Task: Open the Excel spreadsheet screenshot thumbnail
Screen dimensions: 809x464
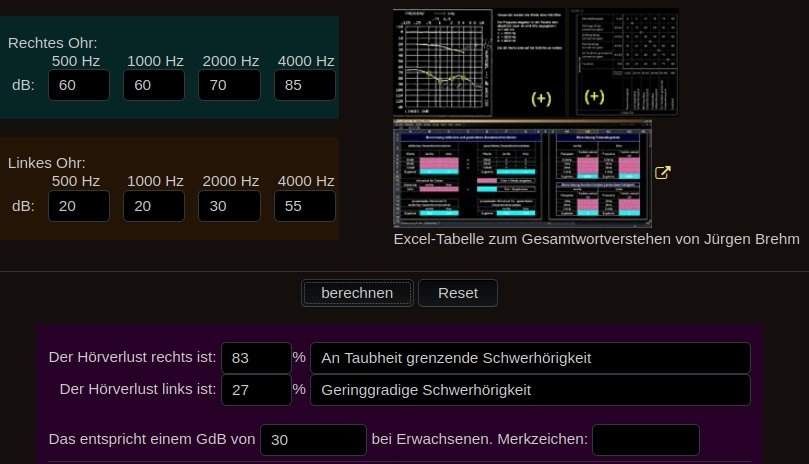Action: pos(522,173)
